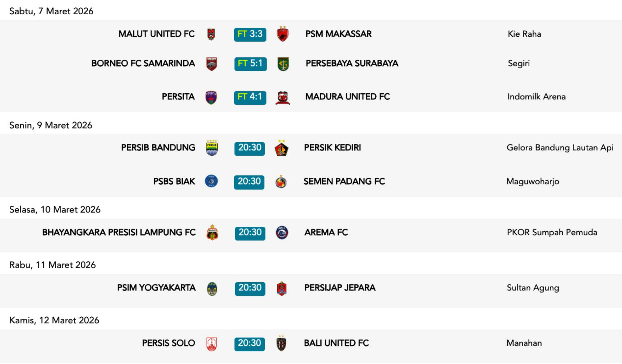Screen dimensions: 622x364
Task: Click the PSBS Biak round logo
Action: click(211, 181)
